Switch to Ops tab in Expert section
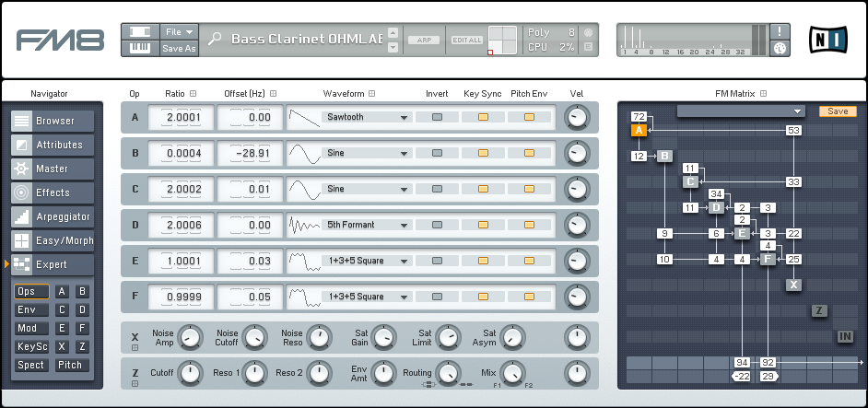 (31, 292)
